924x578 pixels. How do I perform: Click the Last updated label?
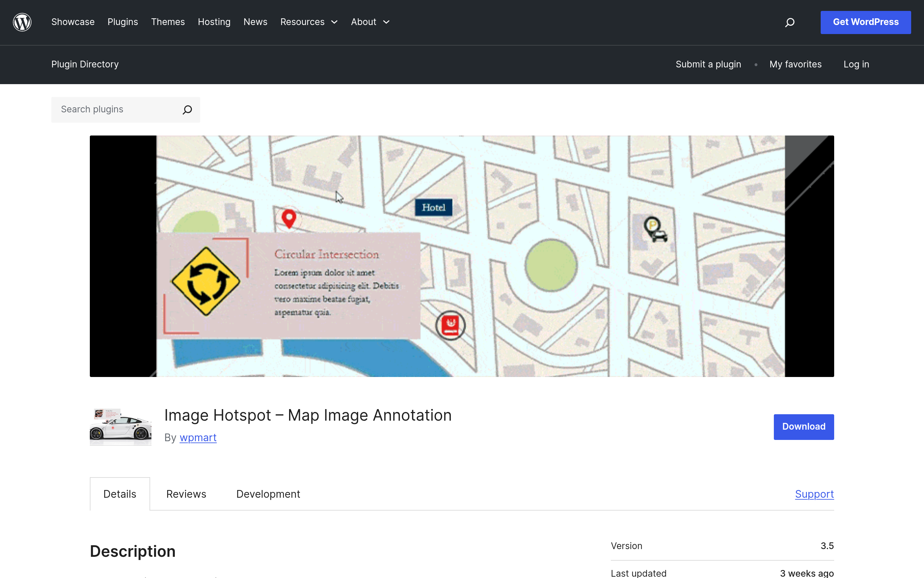638,573
